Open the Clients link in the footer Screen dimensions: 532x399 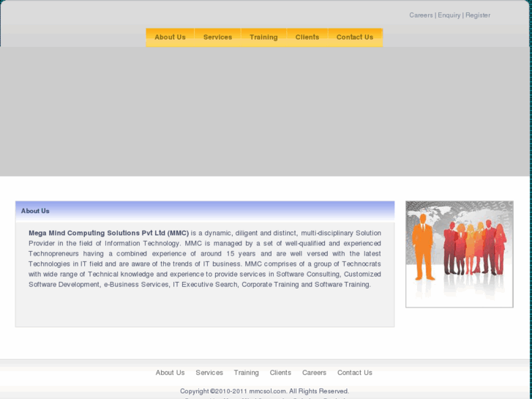(x=280, y=373)
